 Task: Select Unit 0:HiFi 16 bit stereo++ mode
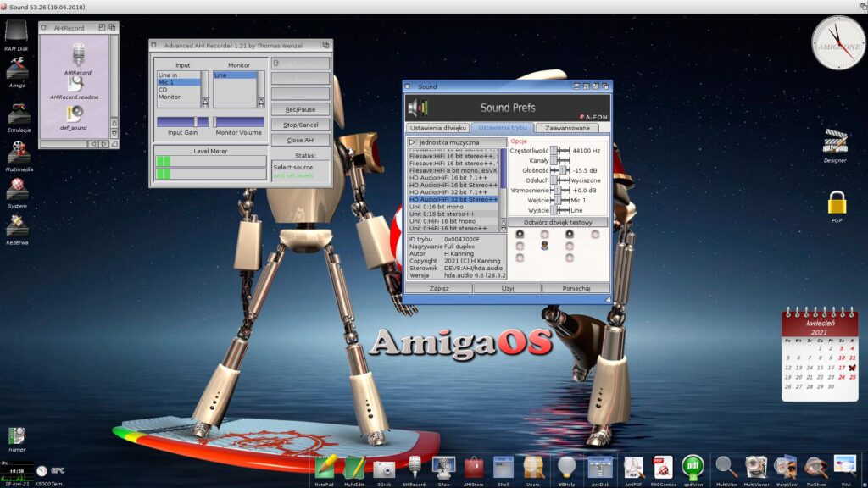click(453, 229)
